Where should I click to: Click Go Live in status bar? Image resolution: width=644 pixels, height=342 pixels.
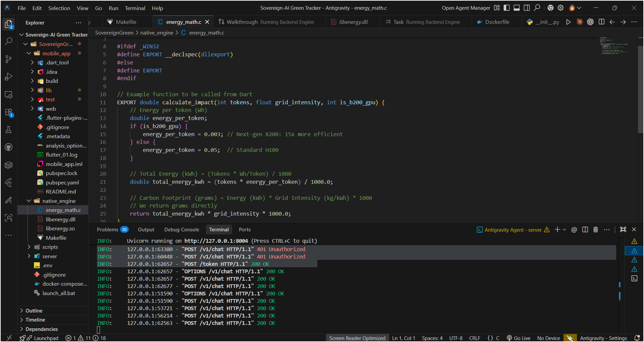click(x=519, y=338)
